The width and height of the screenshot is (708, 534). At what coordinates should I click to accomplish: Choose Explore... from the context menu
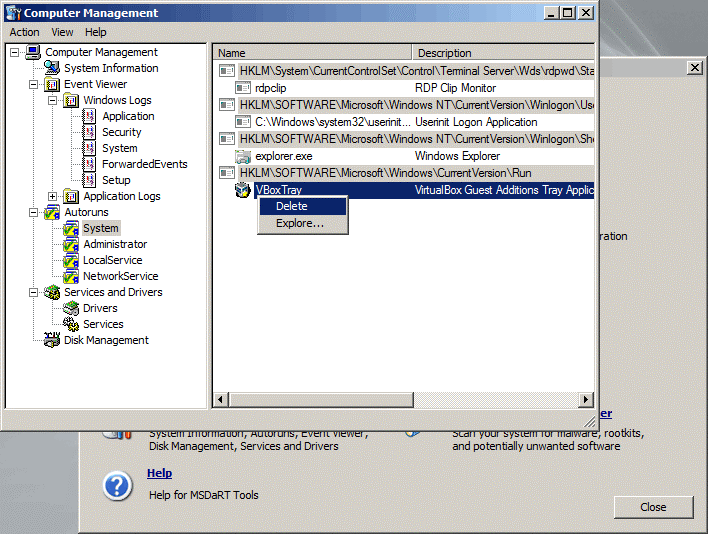(x=302, y=223)
